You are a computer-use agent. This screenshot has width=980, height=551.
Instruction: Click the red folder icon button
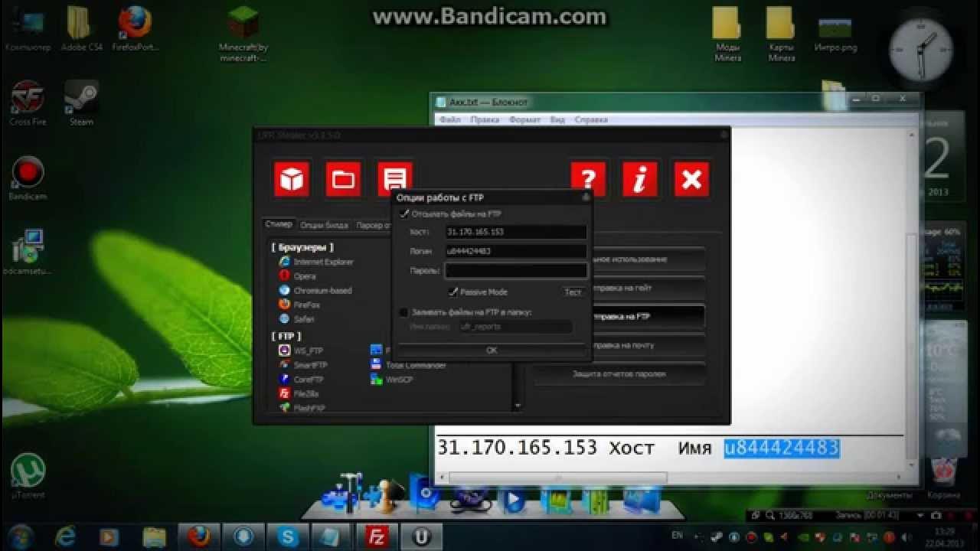pyautogui.click(x=343, y=179)
